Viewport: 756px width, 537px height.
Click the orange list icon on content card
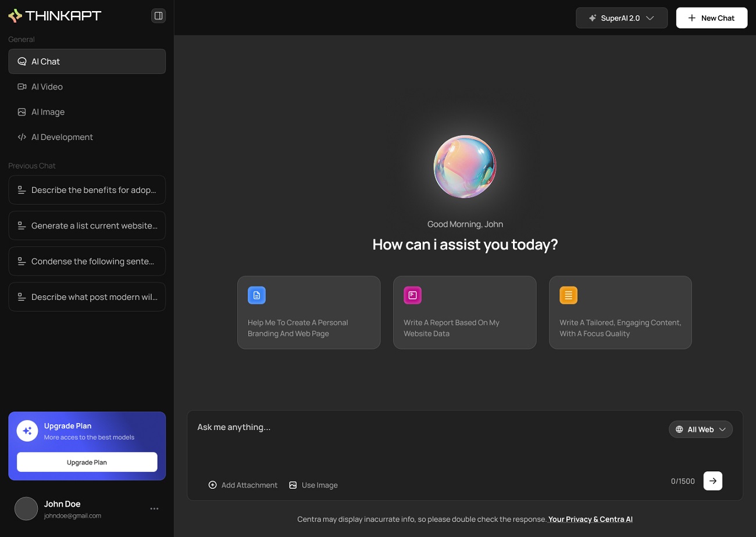(568, 295)
